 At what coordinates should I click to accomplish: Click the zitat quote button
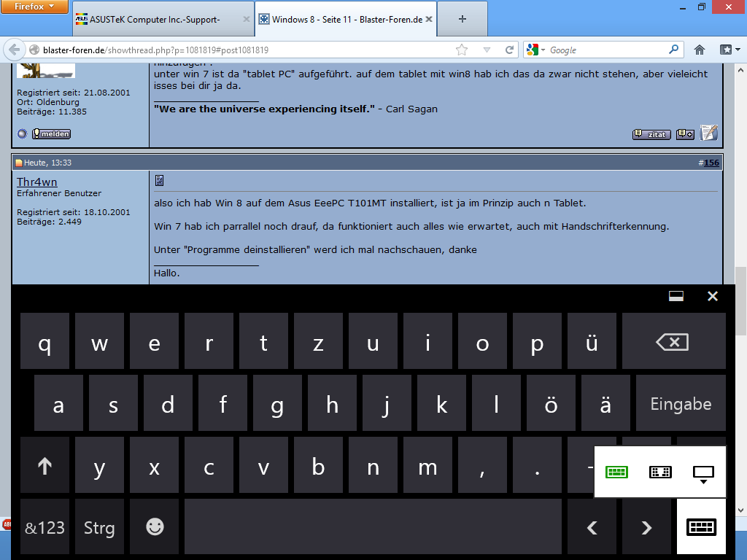[651, 134]
